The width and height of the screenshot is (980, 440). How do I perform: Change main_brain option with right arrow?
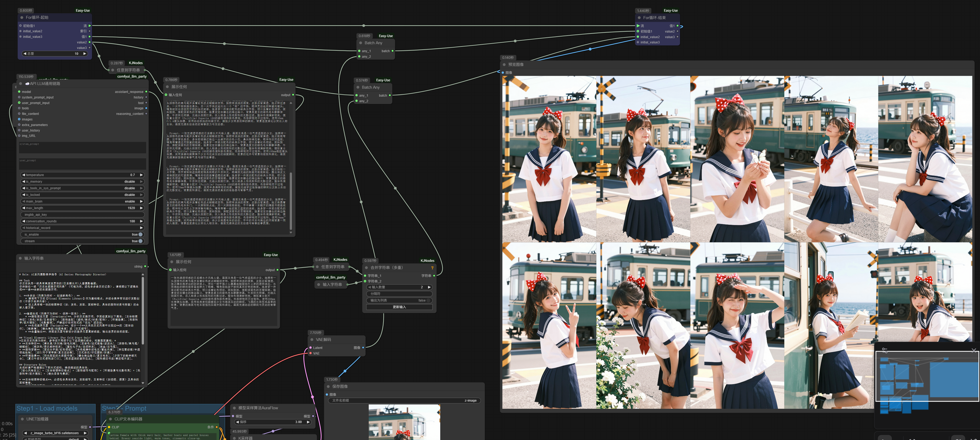click(142, 201)
